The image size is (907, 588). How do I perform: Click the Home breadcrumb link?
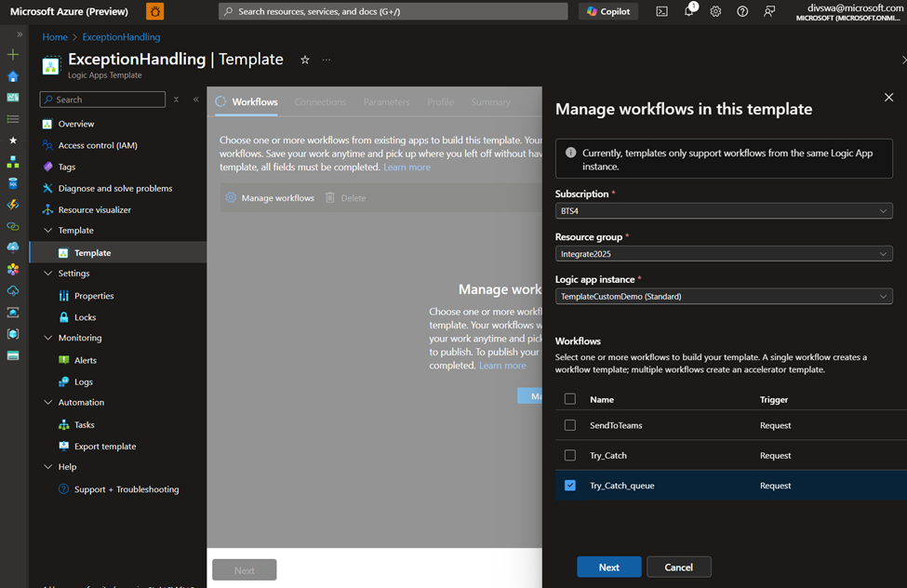[55, 37]
